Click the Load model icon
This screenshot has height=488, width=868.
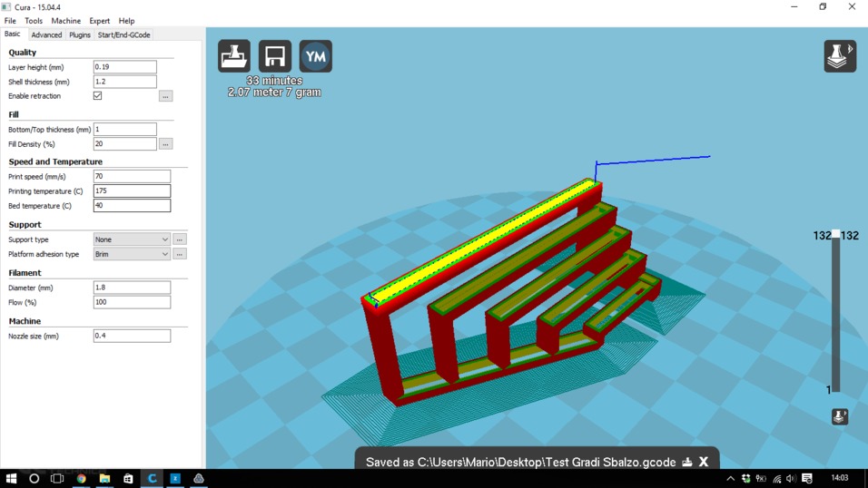coord(233,56)
